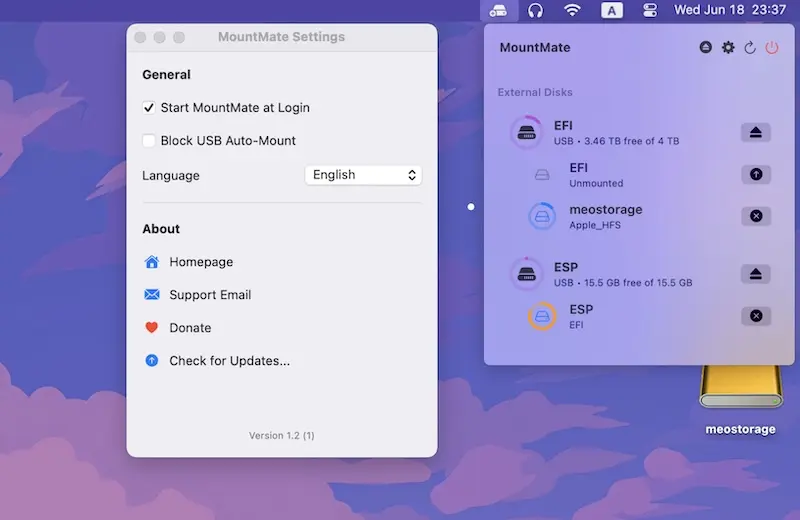Viewport: 800px width, 520px height.
Task: Click Check for Updates...
Action: coord(230,361)
